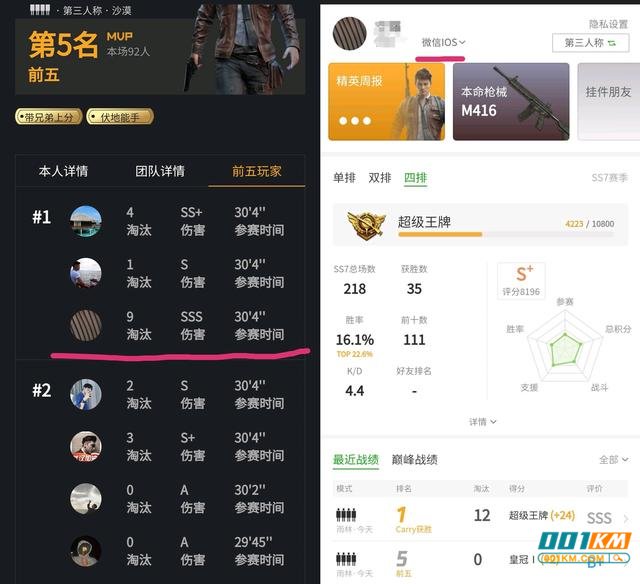Open the striped profile avatar
The image size is (640, 584).
coord(349,33)
